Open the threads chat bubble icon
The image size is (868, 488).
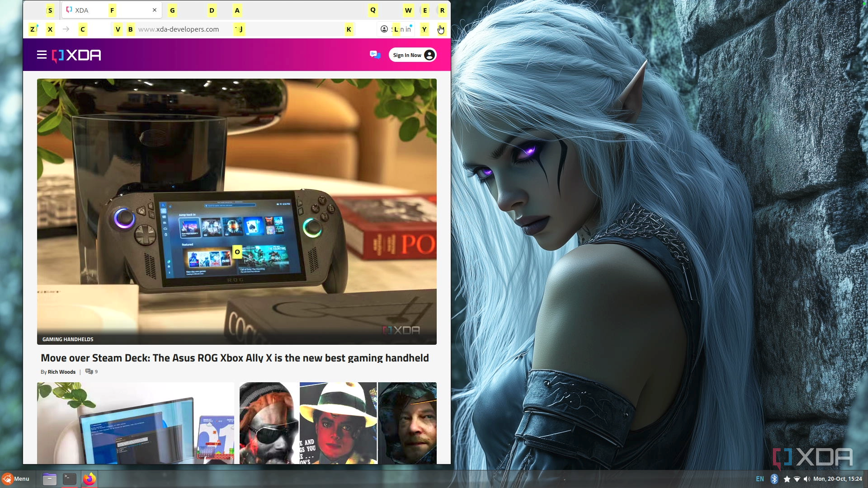point(375,55)
